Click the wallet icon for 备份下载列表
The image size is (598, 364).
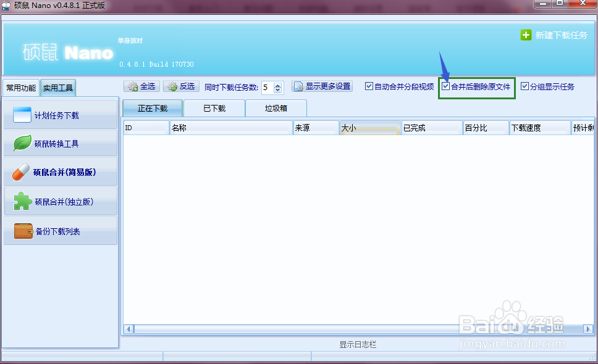(x=23, y=231)
